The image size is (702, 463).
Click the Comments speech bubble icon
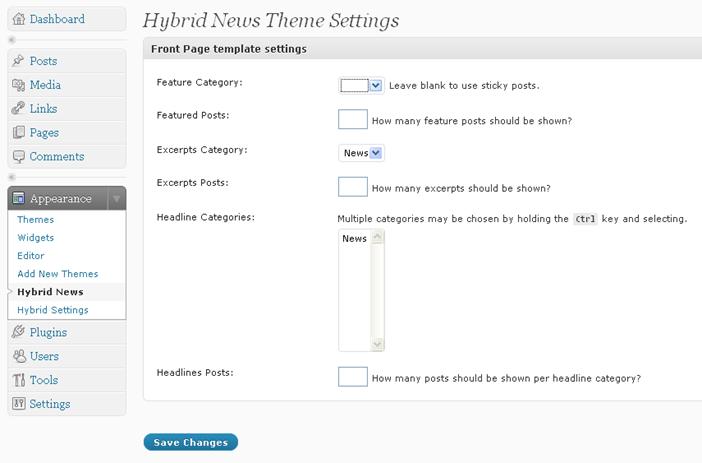point(18,156)
